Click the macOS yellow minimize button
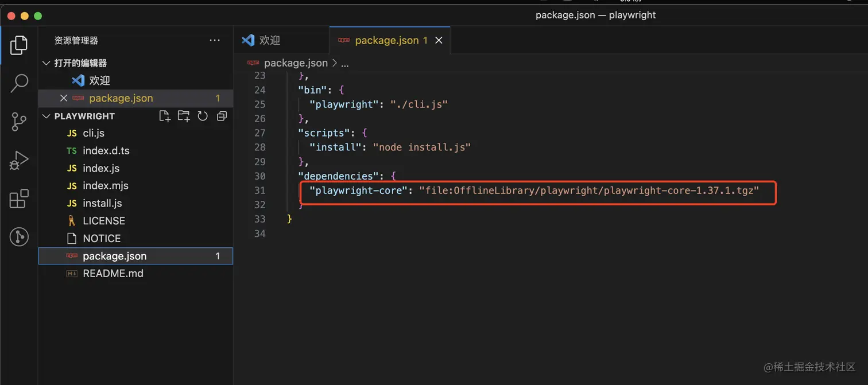Image resolution: width=868 pixels, height=385 pixels. click(x=25, y=16)
